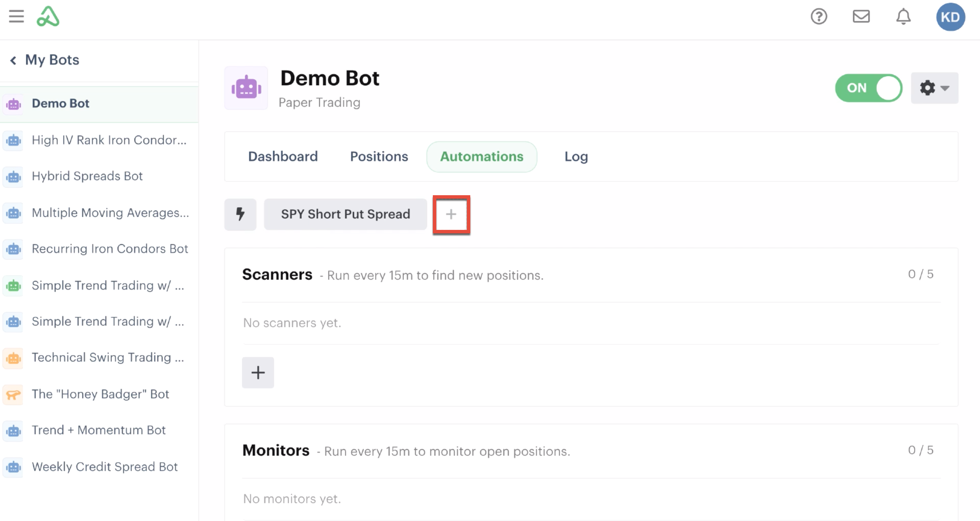Switch to the Positions tab
Viewport: 980px width, 521px height.
click(379, 157)
